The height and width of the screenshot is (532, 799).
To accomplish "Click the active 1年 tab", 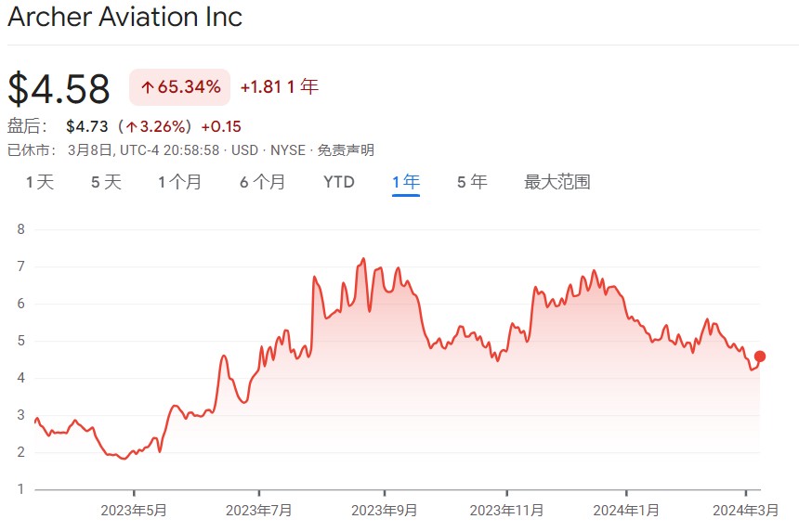I will [406, 182].
